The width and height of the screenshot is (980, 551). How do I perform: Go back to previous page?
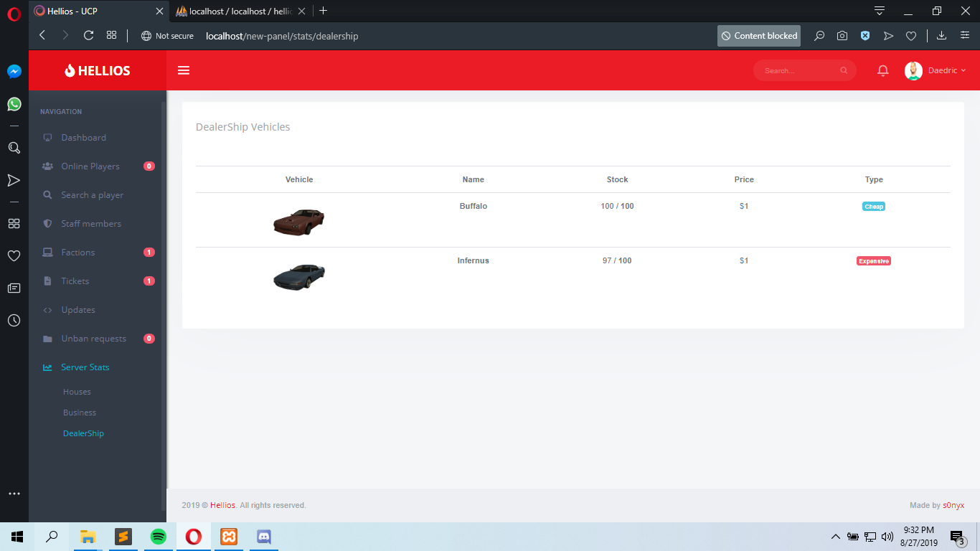[x=42, y=35]
